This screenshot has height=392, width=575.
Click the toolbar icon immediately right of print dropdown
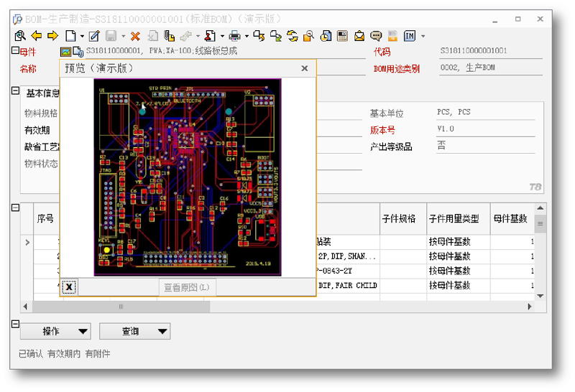(x=259, y=35)
